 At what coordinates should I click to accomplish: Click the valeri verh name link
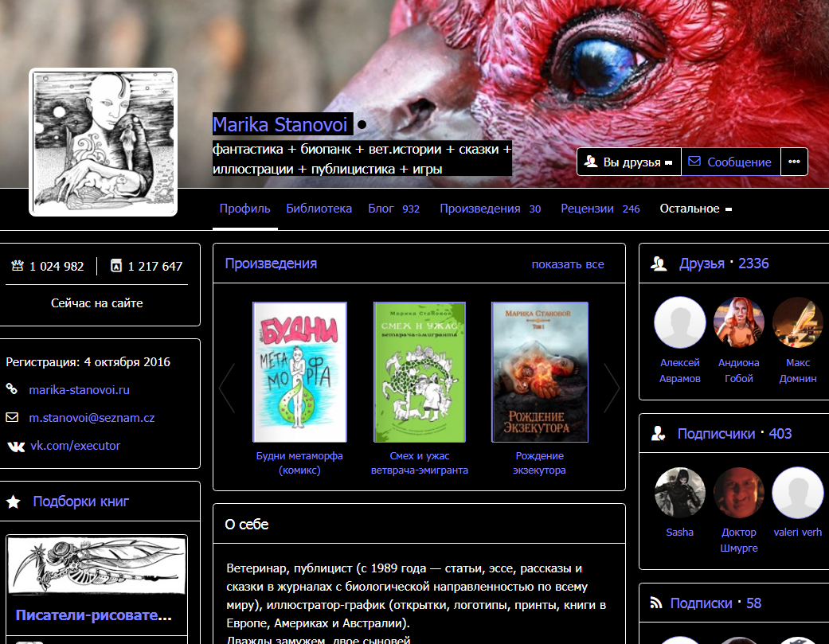(x=798, y=533)
